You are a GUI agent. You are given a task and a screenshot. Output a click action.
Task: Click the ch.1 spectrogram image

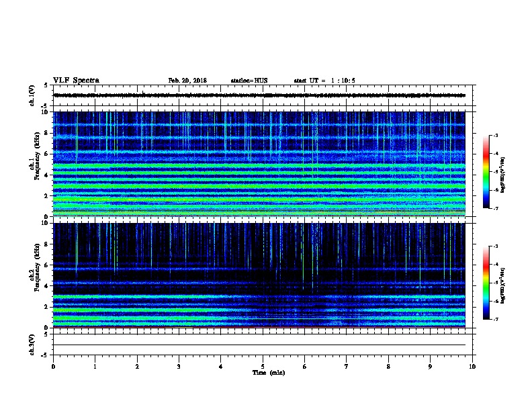(259, 164)
